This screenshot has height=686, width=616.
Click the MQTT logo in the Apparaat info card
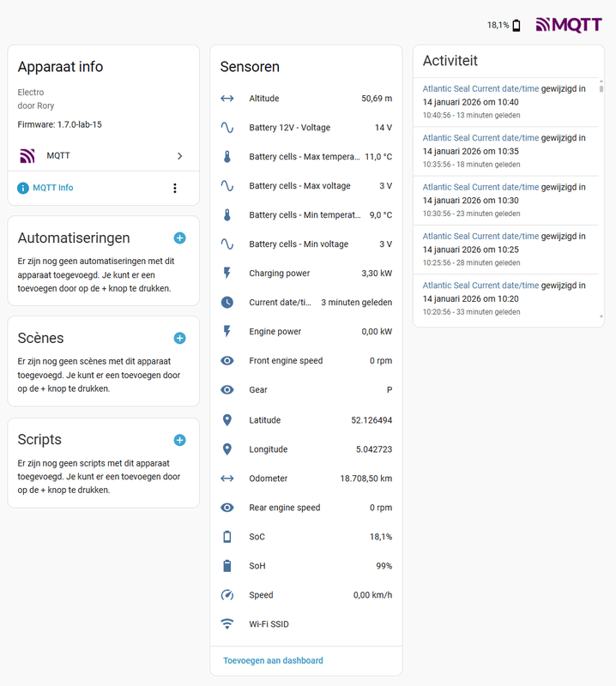[27, 155]
